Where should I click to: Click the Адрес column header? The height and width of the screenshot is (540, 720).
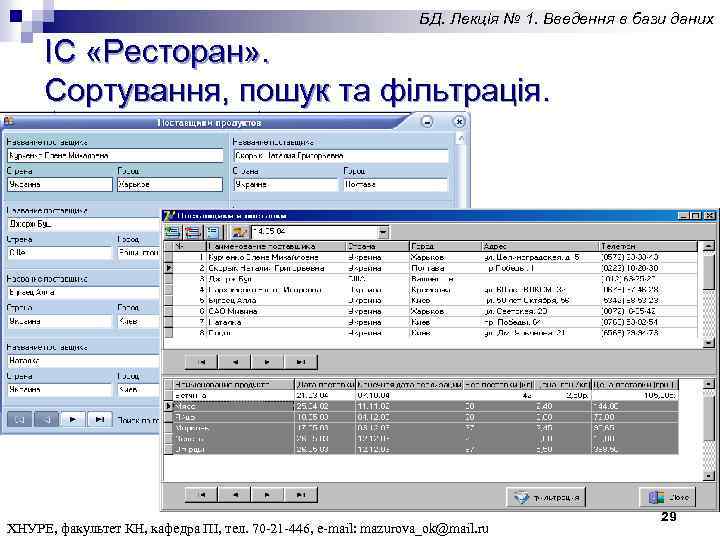coord(540,246)
